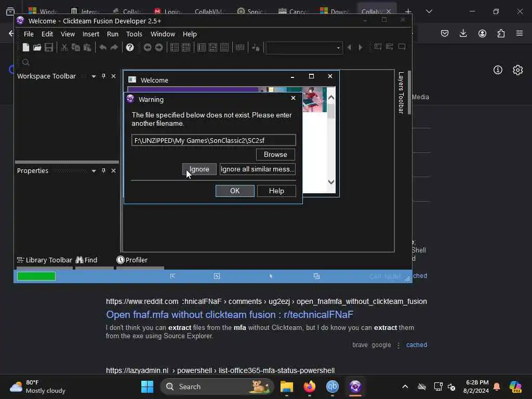Click the Save diskette toolbar icon

[x=49, y=47]
